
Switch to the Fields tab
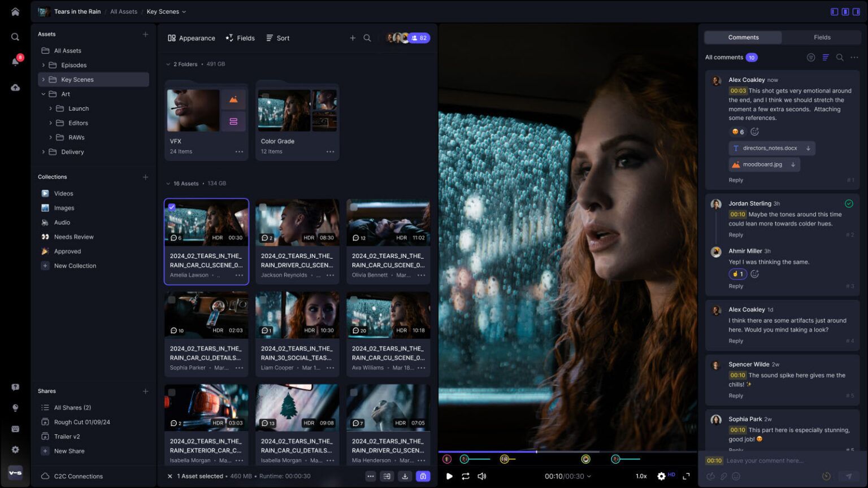point(822,37)
